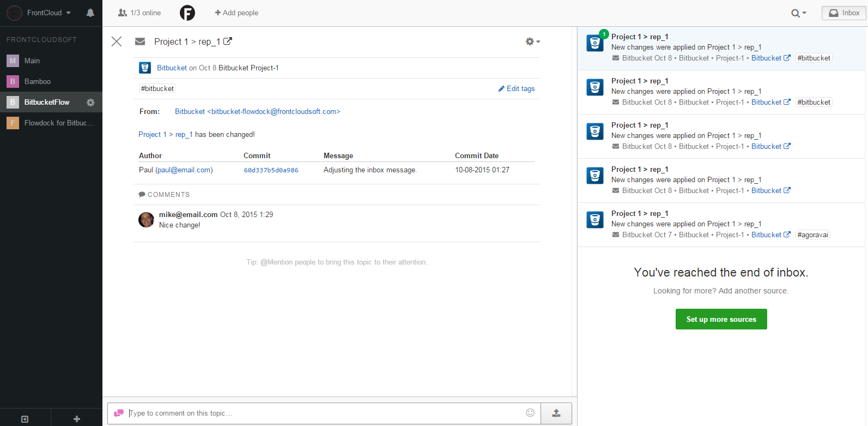Toggle the Inbox panel button
This screenshot has height=426, width=868.
click(x=843, y=13)
